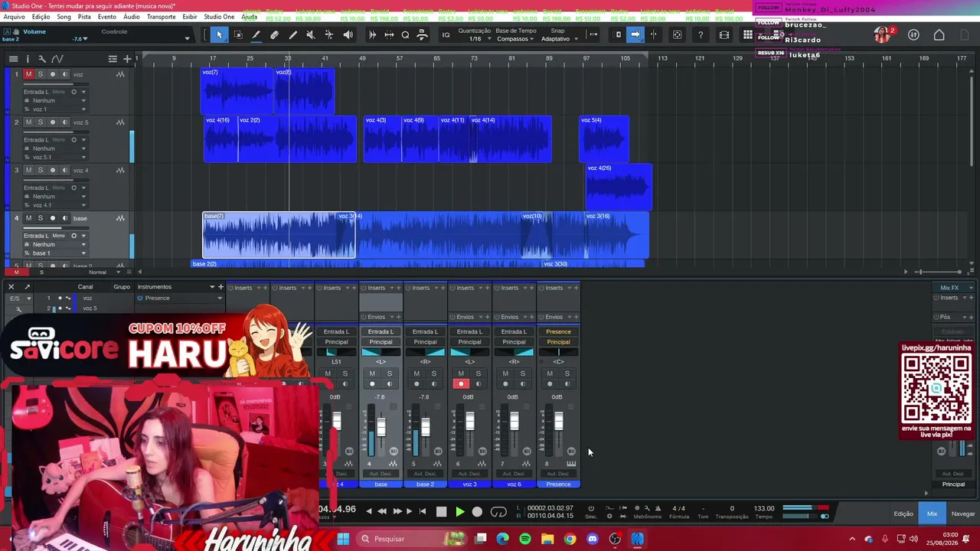980x551 pixels.
Task: Select the Mute tool
Action: (x=311, y=34)
